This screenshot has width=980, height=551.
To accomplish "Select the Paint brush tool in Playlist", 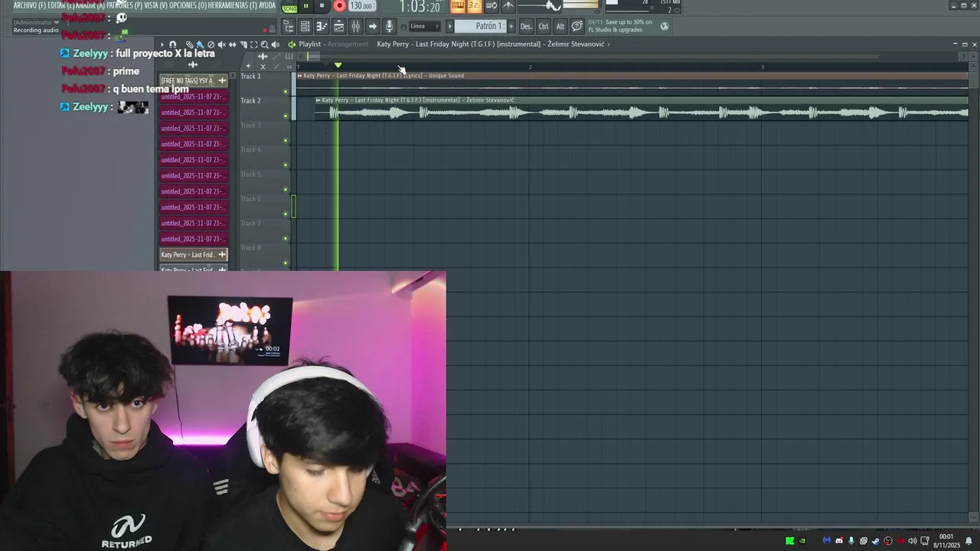I will coord(200,45).
